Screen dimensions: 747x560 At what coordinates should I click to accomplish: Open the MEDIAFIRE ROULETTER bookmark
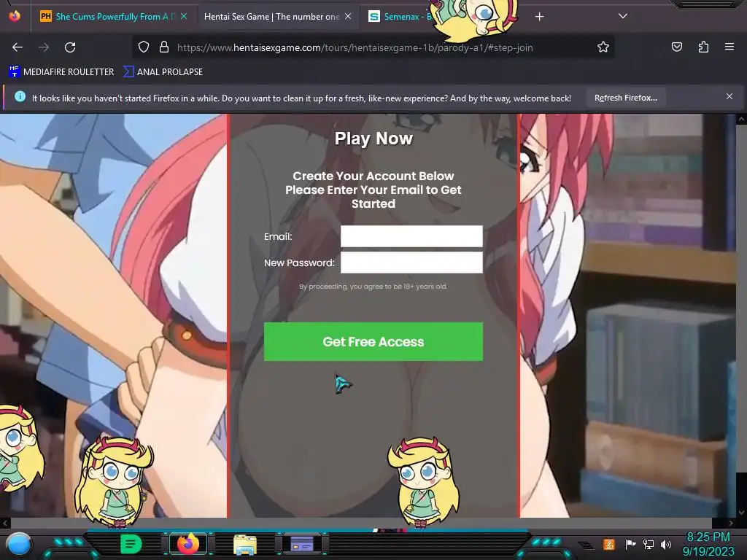[61, 72]
